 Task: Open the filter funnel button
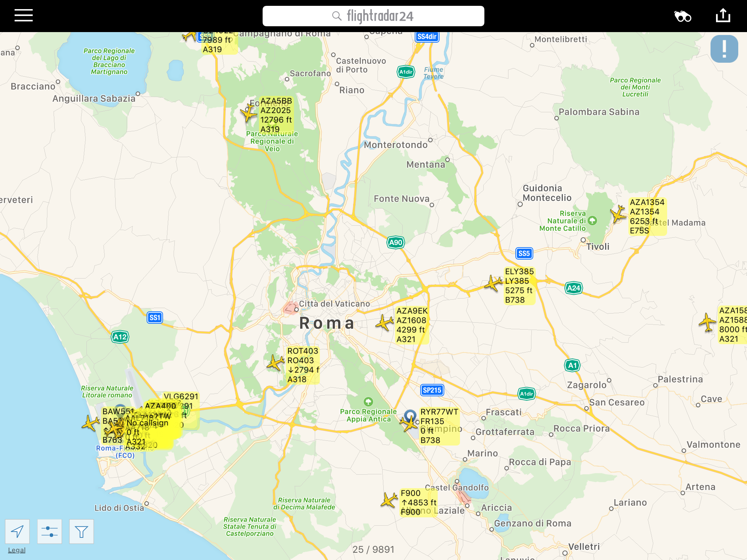81,532
